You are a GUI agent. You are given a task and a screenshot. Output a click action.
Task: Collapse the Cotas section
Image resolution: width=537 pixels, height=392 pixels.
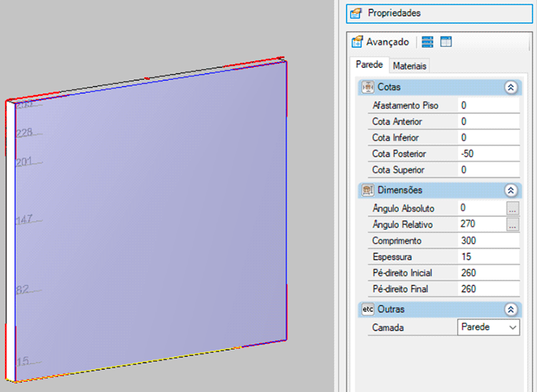coord(511,87)
